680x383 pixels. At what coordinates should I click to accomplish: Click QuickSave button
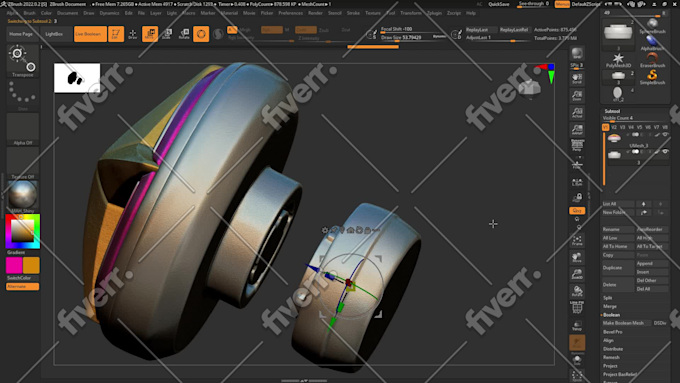pos(499,4)
